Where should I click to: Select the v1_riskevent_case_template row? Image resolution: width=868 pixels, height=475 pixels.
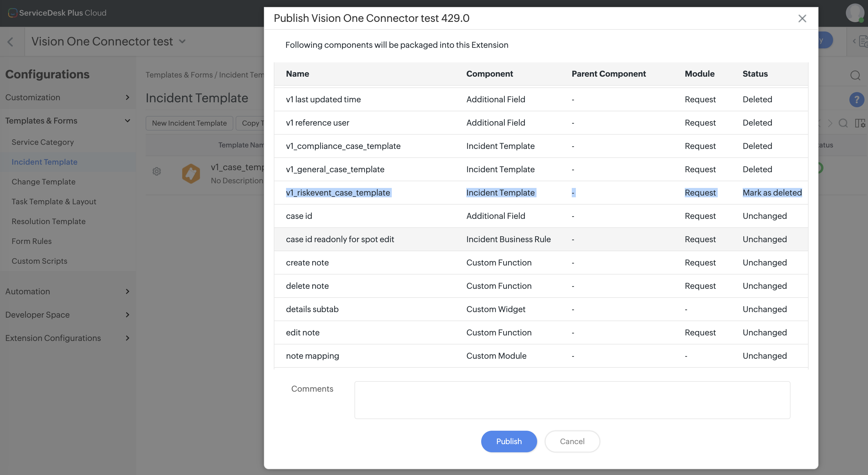tap(338, 193)
